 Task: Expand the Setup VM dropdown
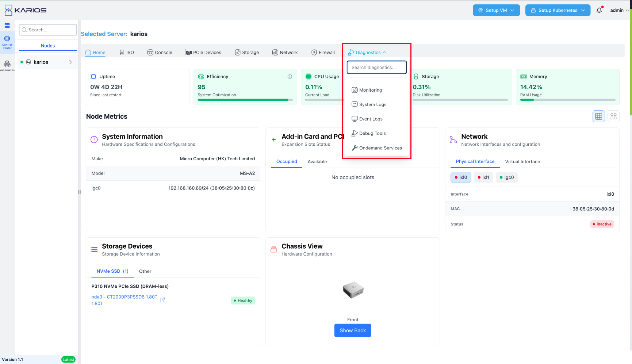tap(496, 10)
